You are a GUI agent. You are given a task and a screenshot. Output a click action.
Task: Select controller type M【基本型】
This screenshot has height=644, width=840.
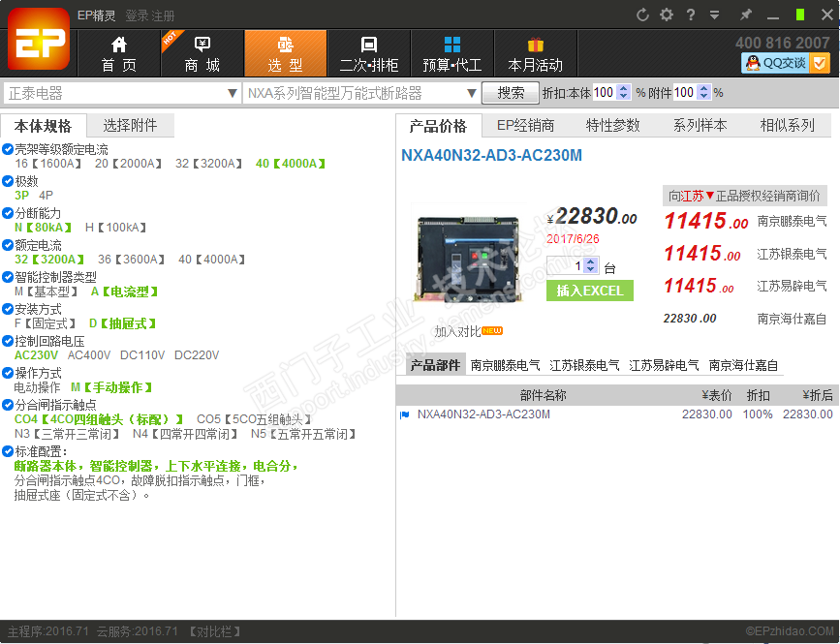[x=47, y=291]
